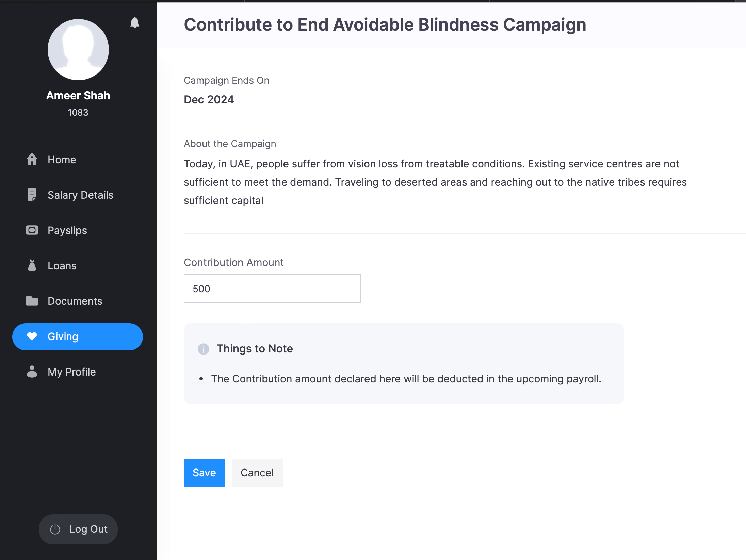Cancel the campaign contribution
This screenshot has width=746, height=560.
(x=257, y=473)
